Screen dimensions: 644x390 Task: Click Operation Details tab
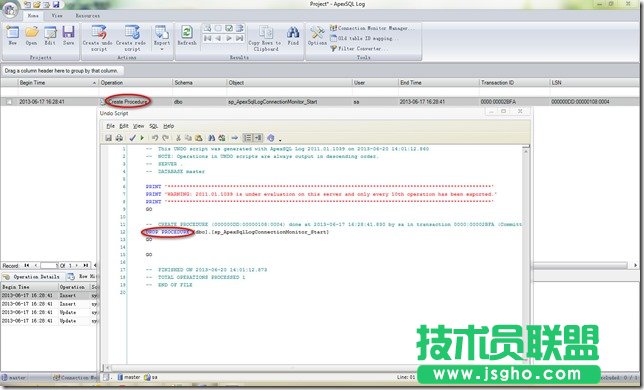pos(32,277)
